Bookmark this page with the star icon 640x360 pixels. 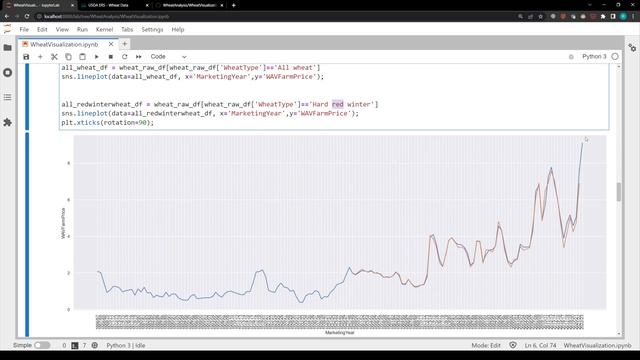click(x=540, y=16)
